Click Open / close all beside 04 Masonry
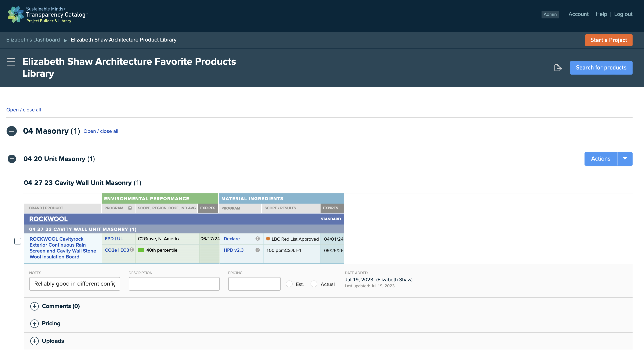 point(101,131)
